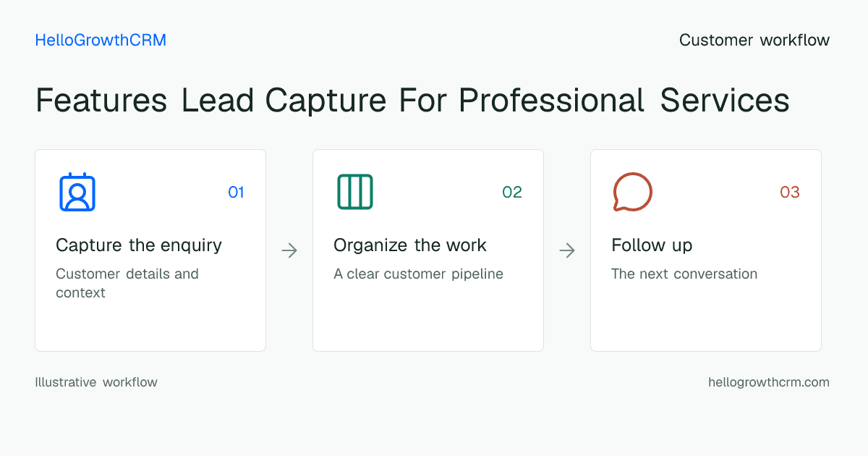868x456 pixels.
Task: Select the "Capture the enquiry" title
Action: (139, 245)
